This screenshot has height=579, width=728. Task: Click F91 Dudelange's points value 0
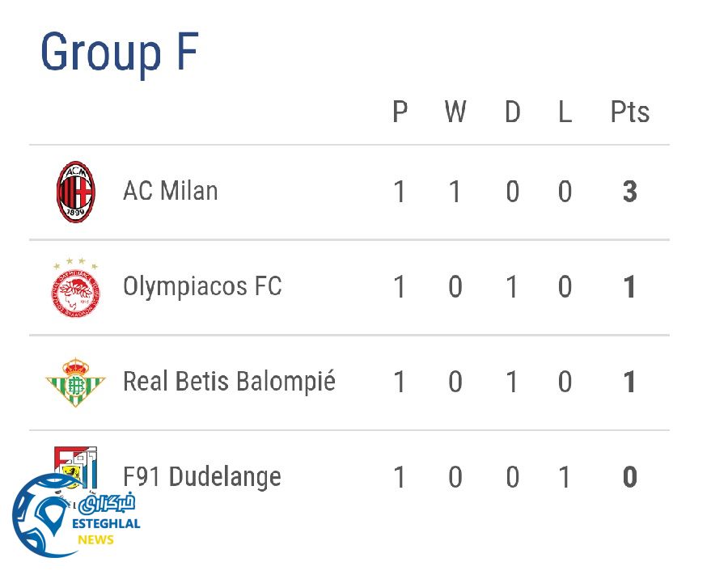[x=629, y=478]
